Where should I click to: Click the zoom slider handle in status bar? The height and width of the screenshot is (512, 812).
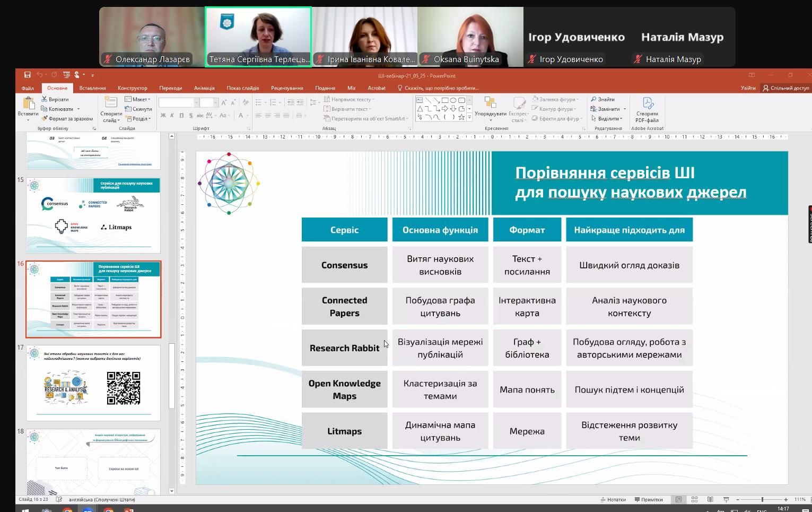click(x=762, y=499)
